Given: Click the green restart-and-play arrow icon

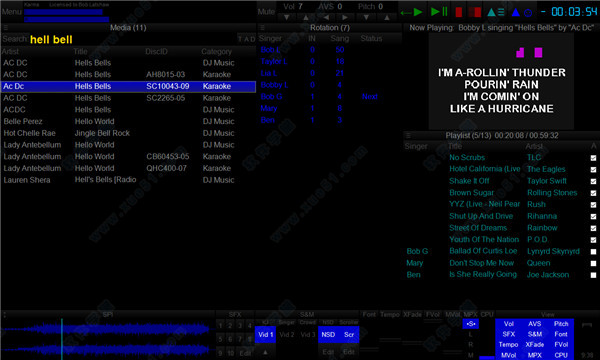Looking at the screenshot, I should click(x=412, y=12).
